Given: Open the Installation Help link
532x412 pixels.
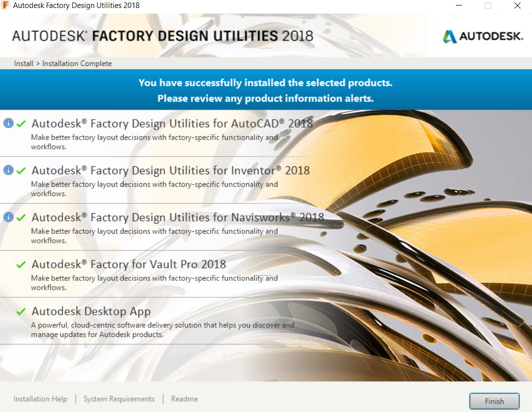Looking at the screenshot, I should click(40, 399).
